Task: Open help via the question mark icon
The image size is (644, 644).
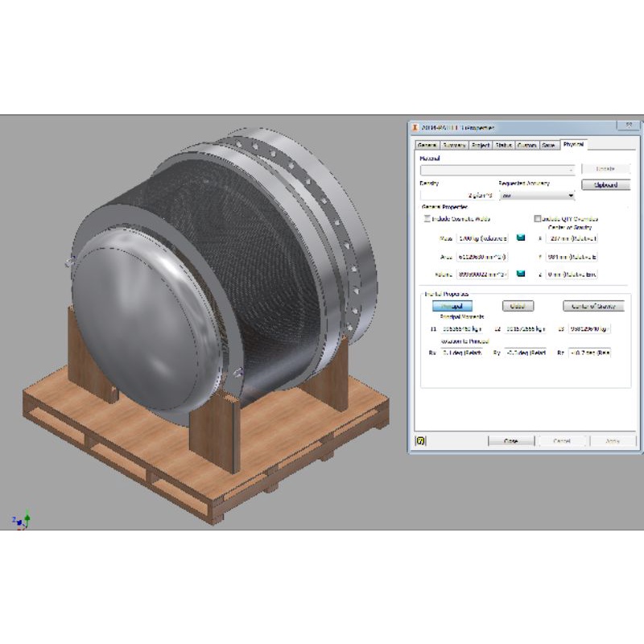Action: pos(420,440)
